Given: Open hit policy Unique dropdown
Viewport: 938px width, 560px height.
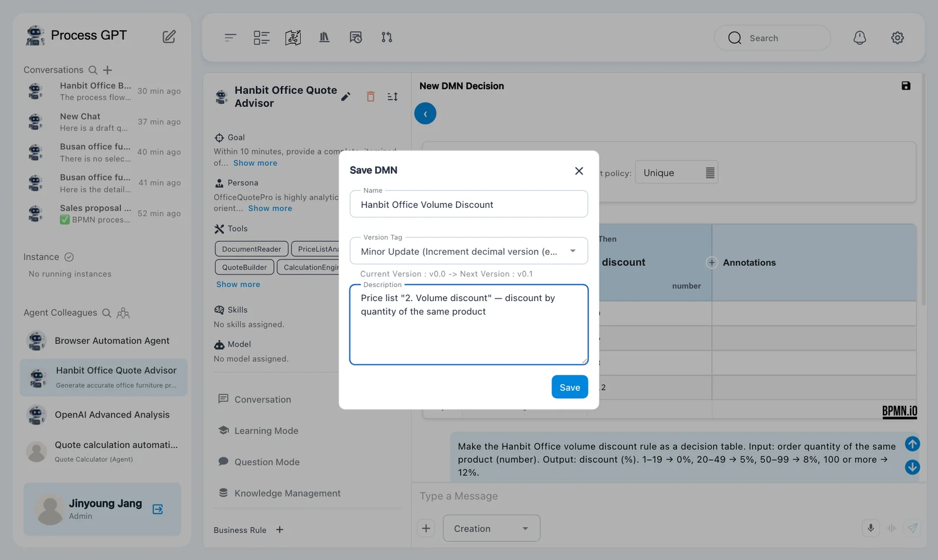Looking at the screenshot, I should [677, 173].
